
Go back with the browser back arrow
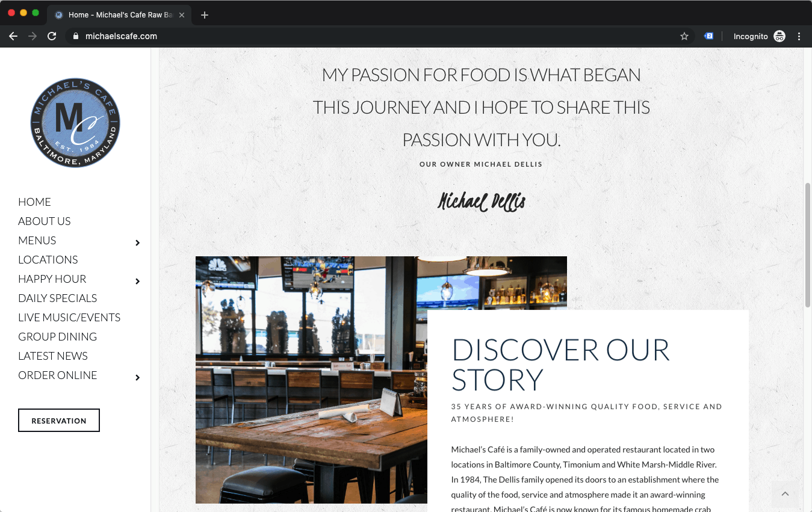click(x=13, y=36)
